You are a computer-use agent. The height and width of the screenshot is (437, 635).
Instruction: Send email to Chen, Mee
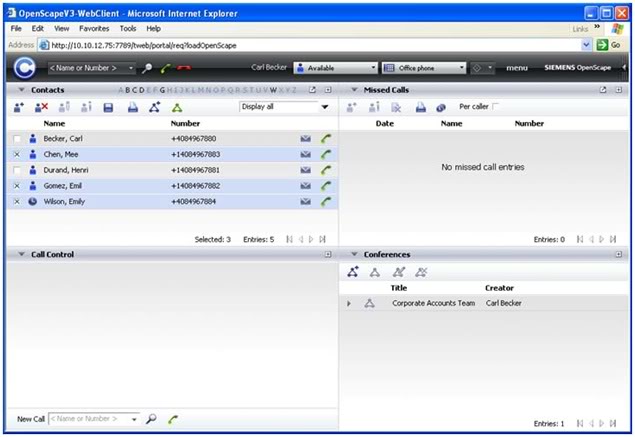(x=306, y=154)
